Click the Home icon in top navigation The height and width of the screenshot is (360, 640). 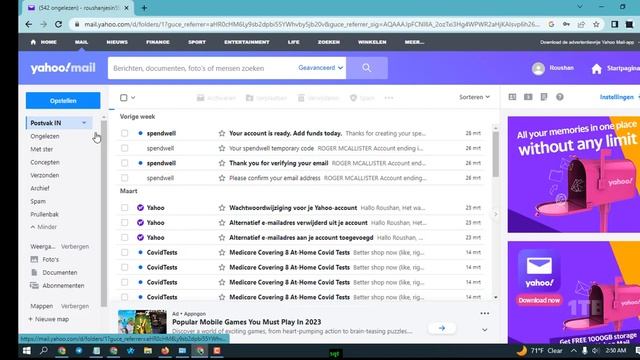33,42
